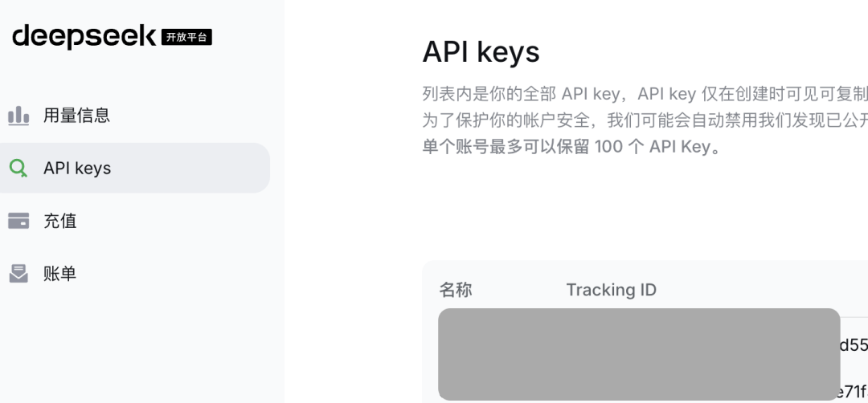Click the green key icon beside API keys
Image resolution: width=868 pixels, height=403 pixels.
[x=18, y=168]
